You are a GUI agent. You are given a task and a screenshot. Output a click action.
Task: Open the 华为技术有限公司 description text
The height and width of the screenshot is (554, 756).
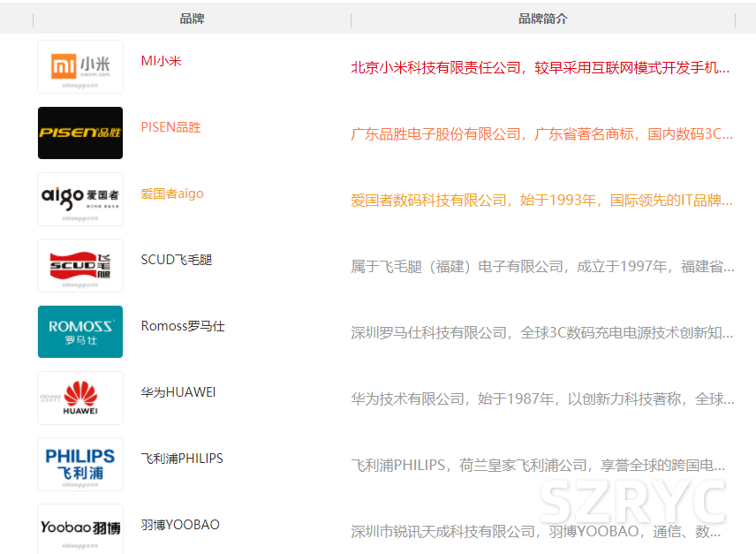tap(542, 398)
